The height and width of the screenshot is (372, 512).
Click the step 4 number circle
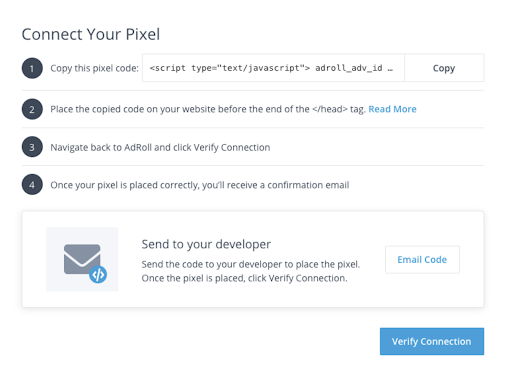pyautogui.click(x=32, y=185)
